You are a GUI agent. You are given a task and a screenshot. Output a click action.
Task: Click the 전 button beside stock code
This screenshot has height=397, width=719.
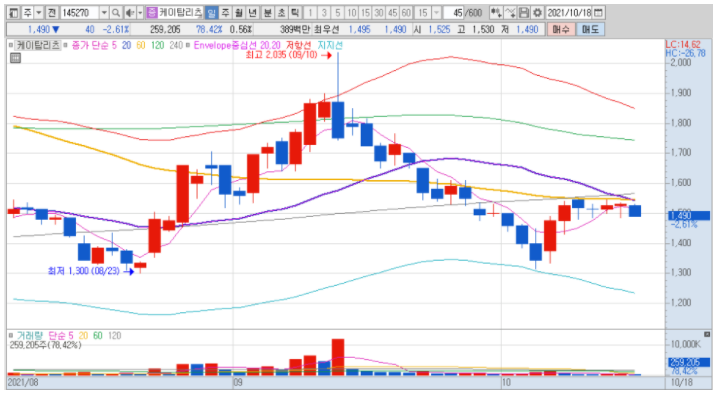pyautogui.click(x=51, y=13)
